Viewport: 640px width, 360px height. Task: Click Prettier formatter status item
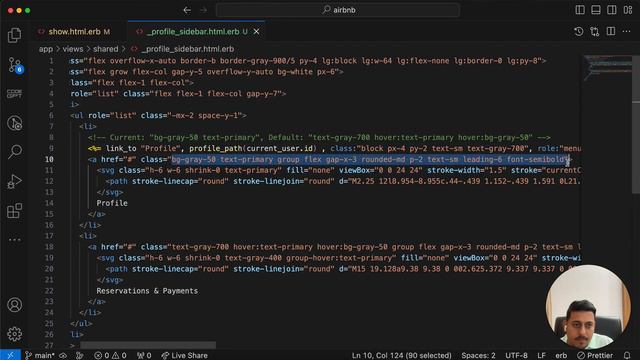(595, 355)
